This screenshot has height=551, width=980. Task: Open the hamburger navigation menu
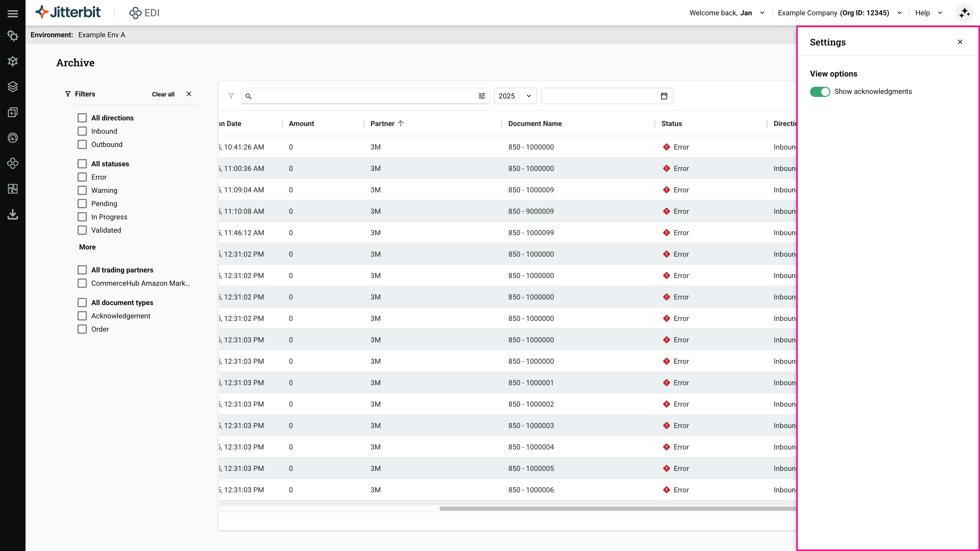coord(13,14)
